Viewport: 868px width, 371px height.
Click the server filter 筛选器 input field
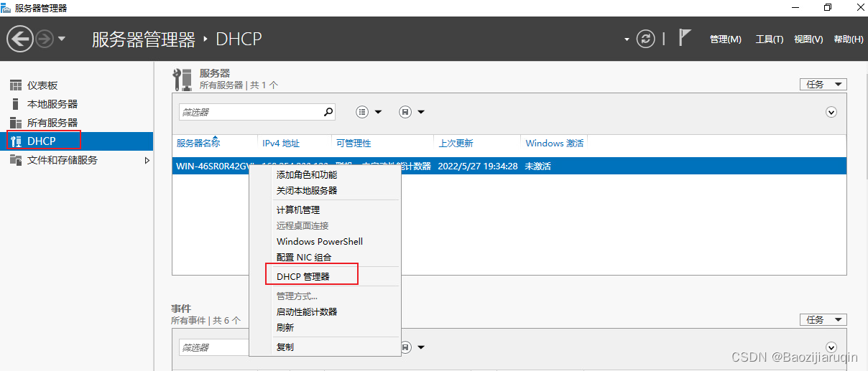[x=249, y=112]
